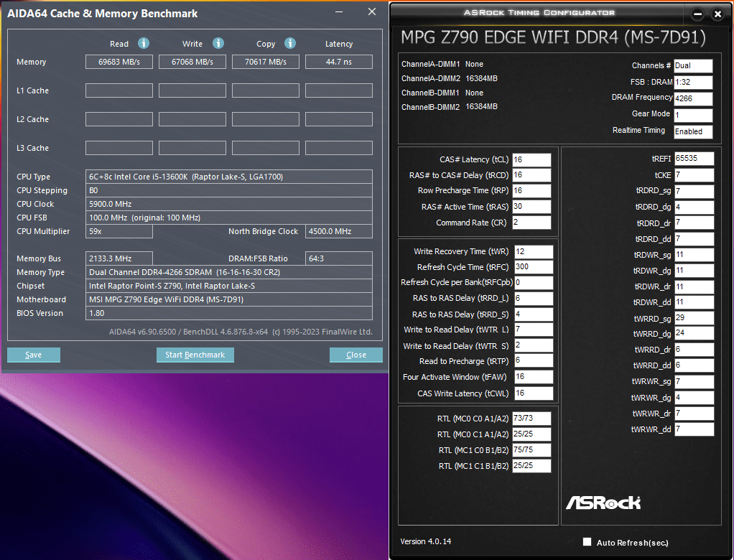The image size is (734, 560).
Task: Click the L1 Cache Read empty field
Action: click(x=119, y=90)
